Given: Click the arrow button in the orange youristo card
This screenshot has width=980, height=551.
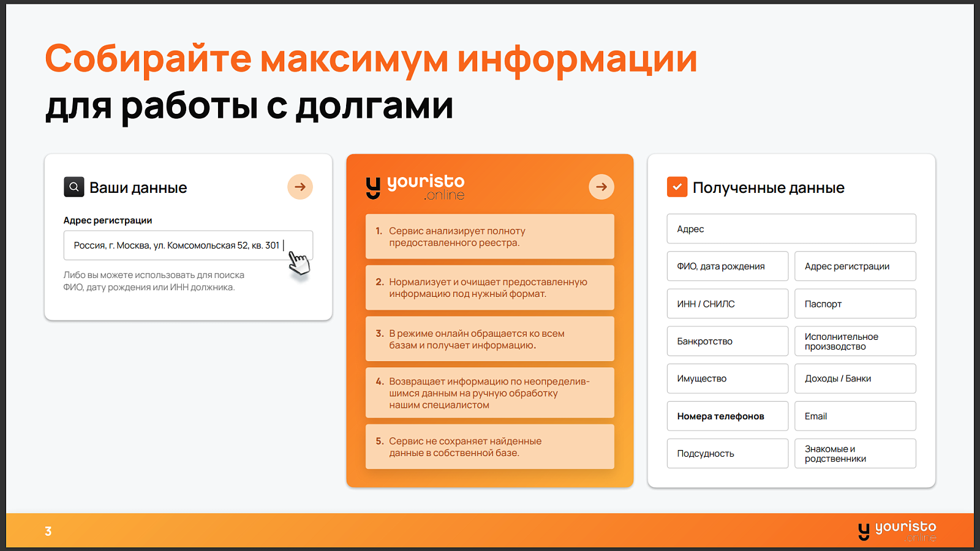Looking at the screenshot, I should pyautogui.click(x=601, y=187).
